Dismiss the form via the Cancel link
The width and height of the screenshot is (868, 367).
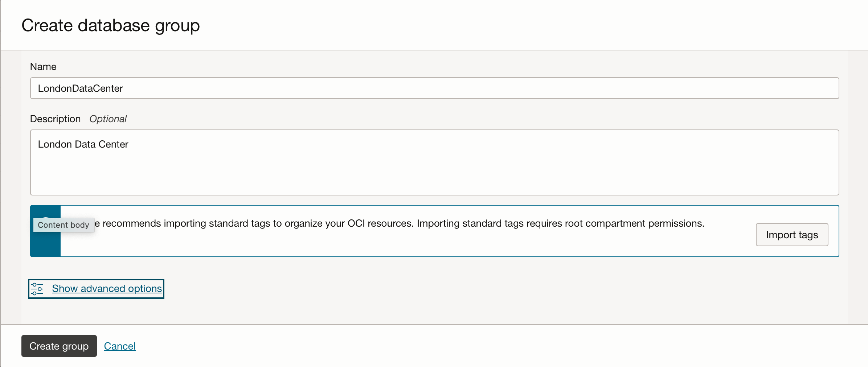120,346
